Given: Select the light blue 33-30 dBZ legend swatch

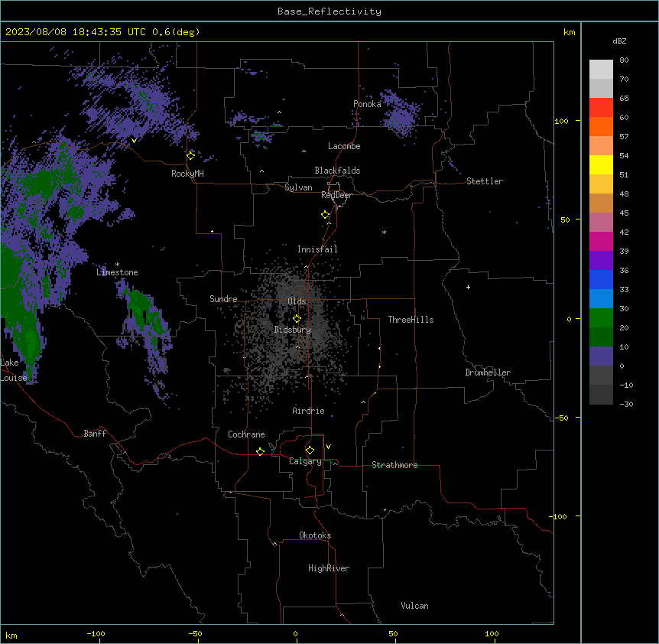Looking at the screenshot, I should (x=601, y=299).
